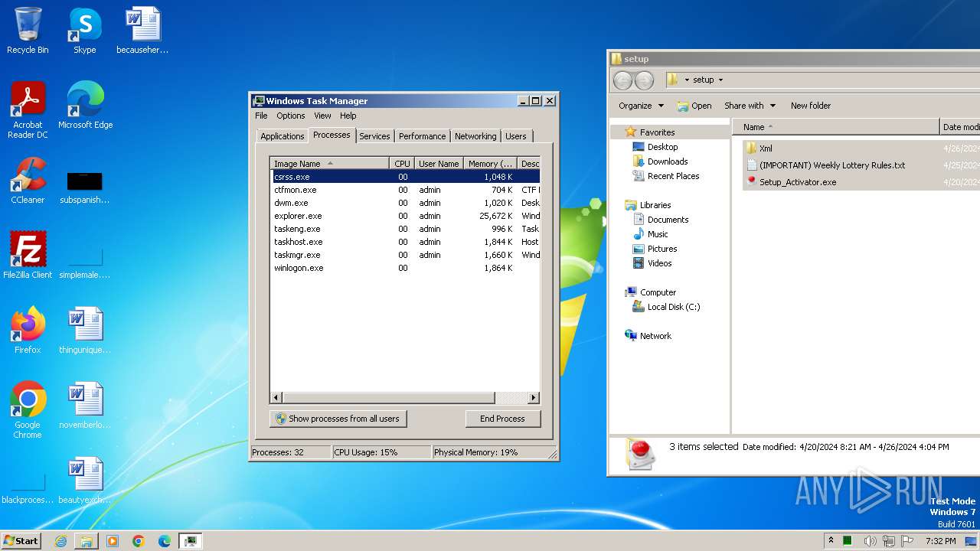This screenshot has width=980, height=551.
Task: Select the thingunique Word document icon
Action: [x=84, y=331]
